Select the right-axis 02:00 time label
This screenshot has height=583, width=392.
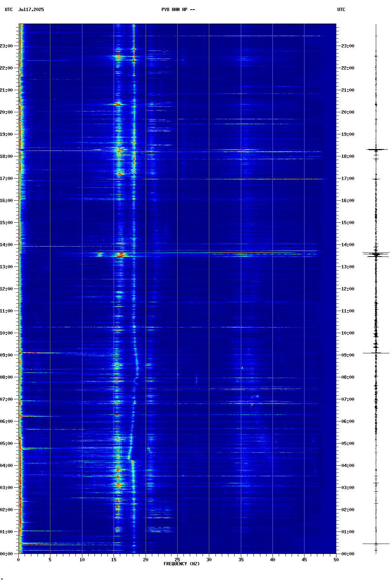[348, 510]
